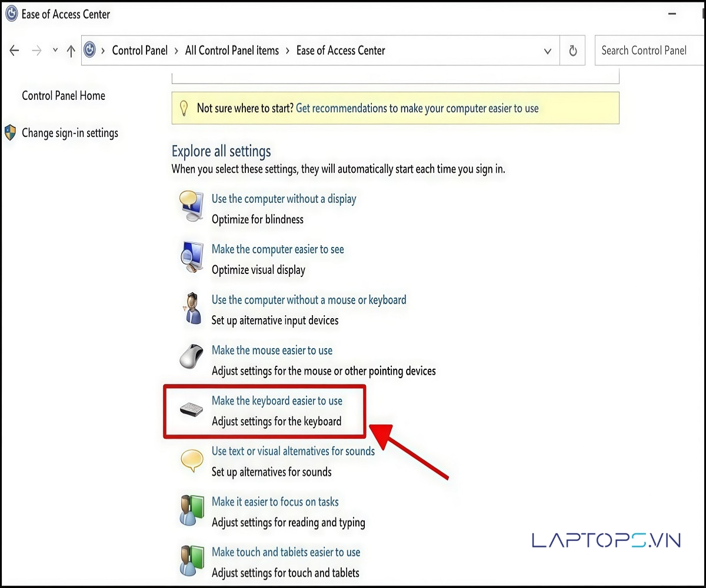Open Make the keyboard easier to use

coord(277,400)
